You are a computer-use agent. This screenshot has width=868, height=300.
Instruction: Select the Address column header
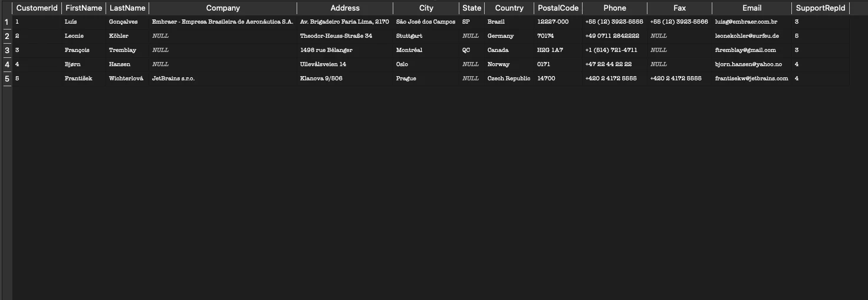345,8
